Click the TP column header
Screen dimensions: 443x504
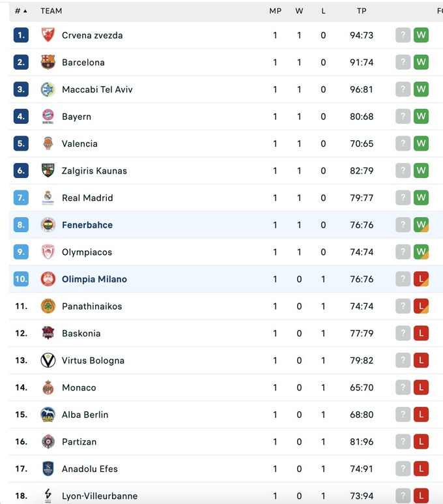[362, 11]
